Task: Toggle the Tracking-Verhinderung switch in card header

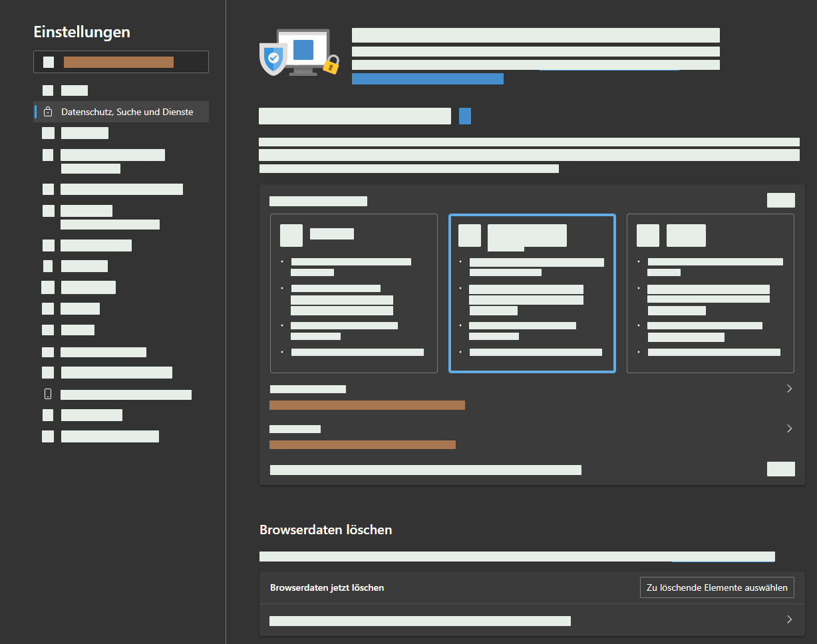Action: pos(780,200)
